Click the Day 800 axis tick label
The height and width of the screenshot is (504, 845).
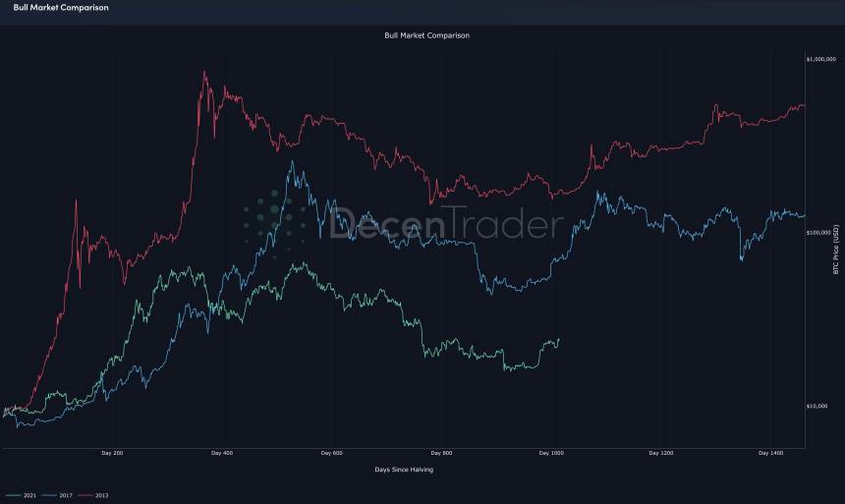[x=441, y=453]
